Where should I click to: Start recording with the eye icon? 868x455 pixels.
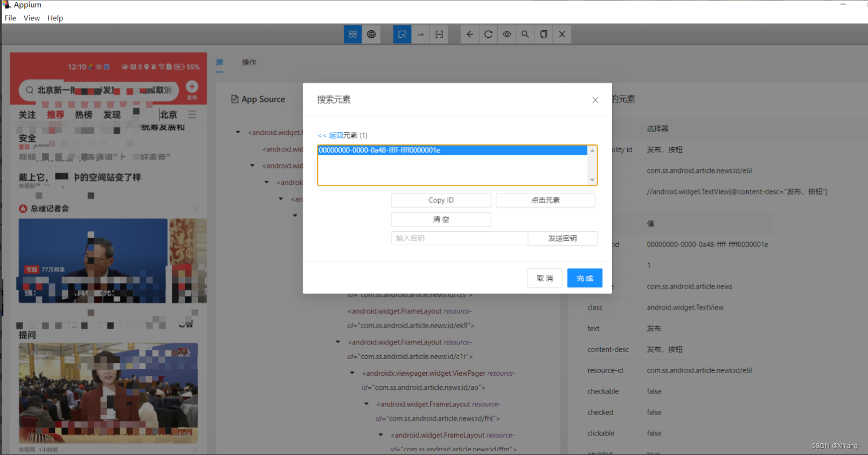point(507,35)
